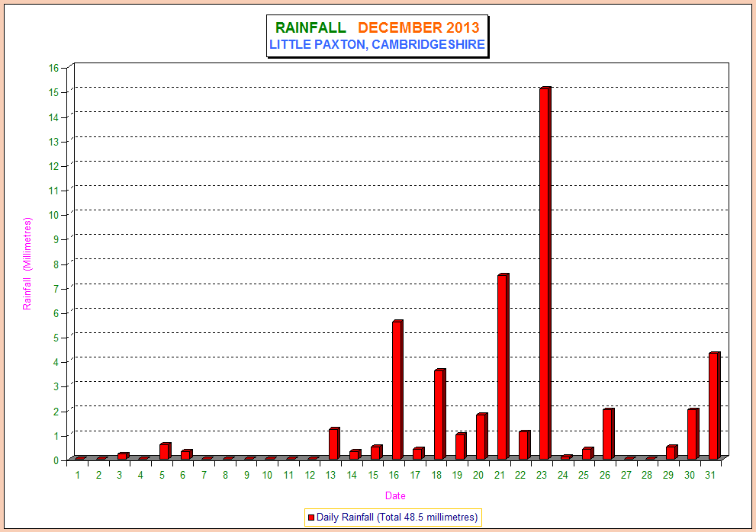Click the x-axis date label '28'
756x532 pixels.
pos(647,475)
